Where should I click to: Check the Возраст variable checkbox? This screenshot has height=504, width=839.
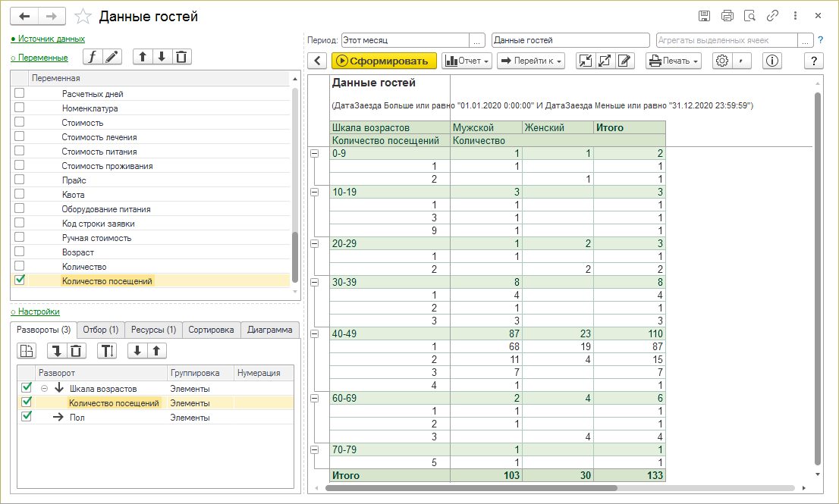pyautogui.click(x=20, y=252)
